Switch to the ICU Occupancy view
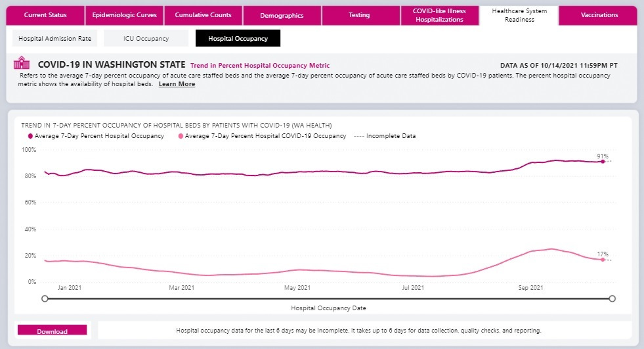The width and height of the screenshot is (644, 349). (146, 39)
